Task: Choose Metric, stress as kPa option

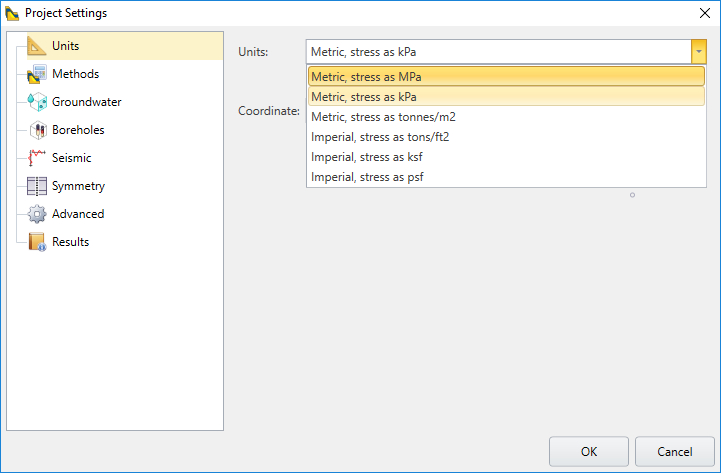Action: [506, 97]
